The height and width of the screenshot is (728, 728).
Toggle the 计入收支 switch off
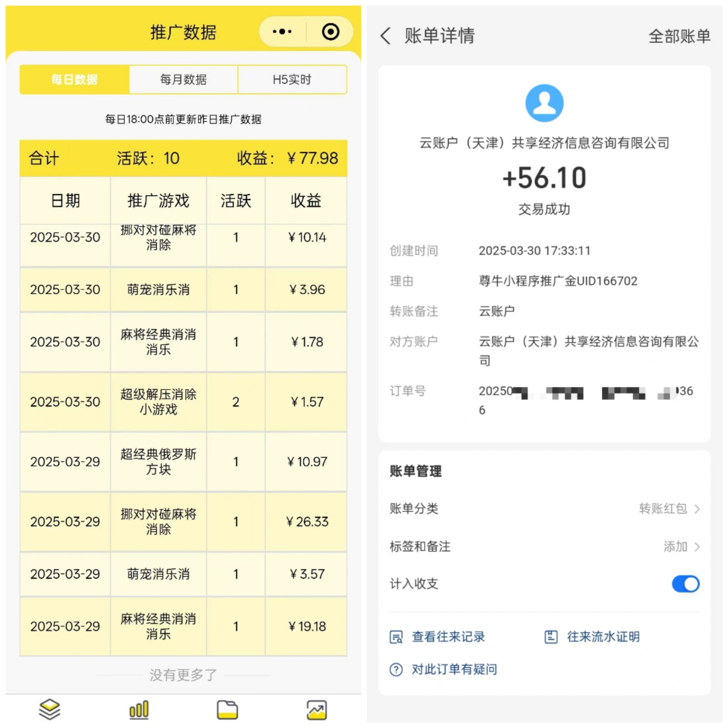coord(686,584)
